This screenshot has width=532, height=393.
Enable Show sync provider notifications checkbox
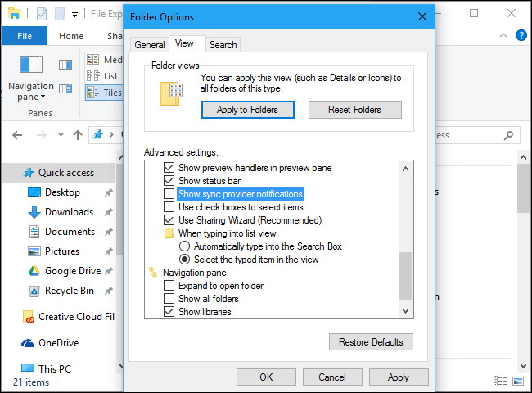pyautogui.click(x=169, y=194)
